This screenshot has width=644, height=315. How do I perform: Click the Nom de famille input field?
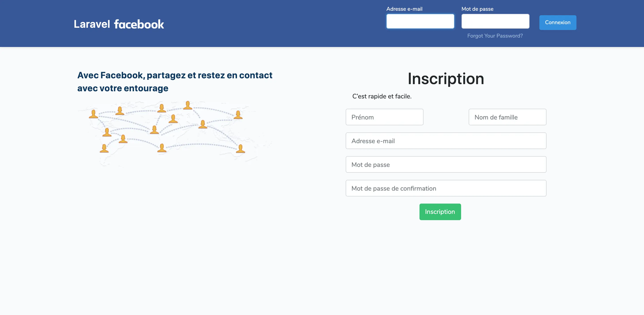507,117
